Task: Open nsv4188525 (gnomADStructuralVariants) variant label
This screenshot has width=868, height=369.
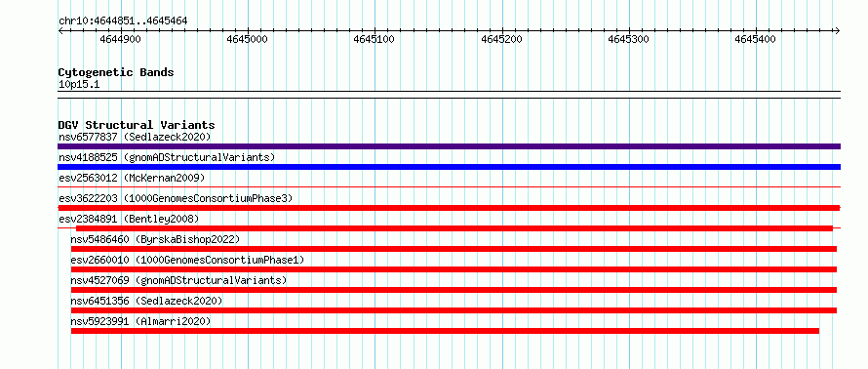Action: tap(167, 157)
